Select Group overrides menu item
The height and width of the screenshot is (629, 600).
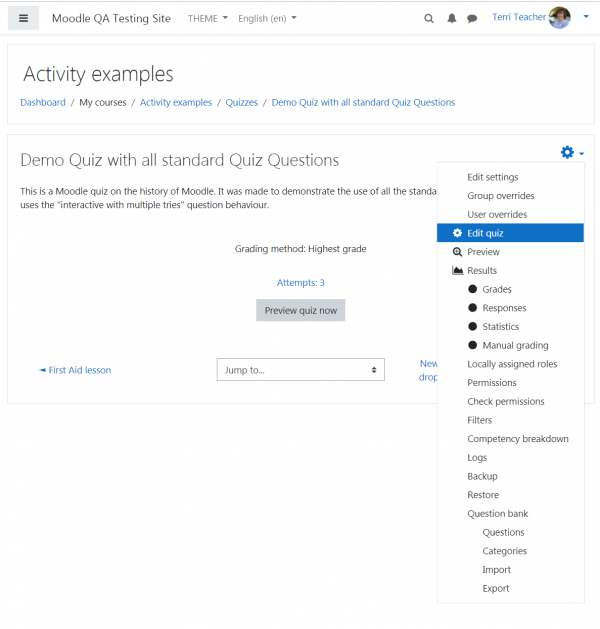[501, 196]
